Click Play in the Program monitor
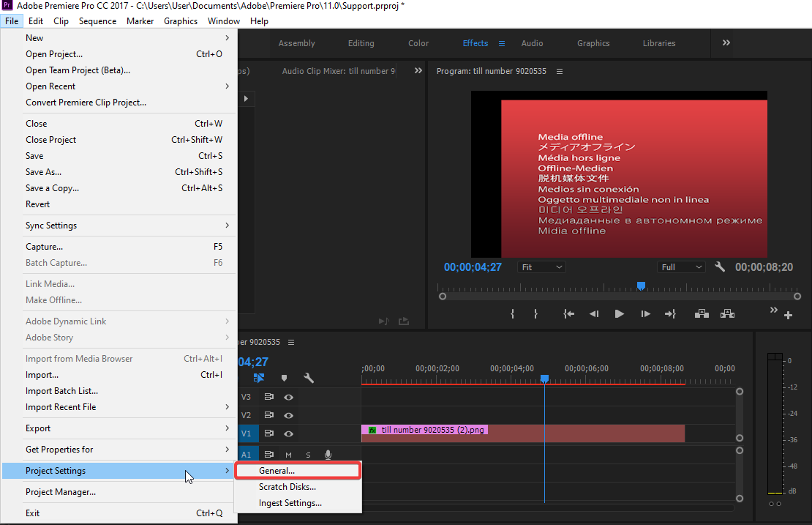The width and height of the screenshot is (812, 525). [620, 314]
